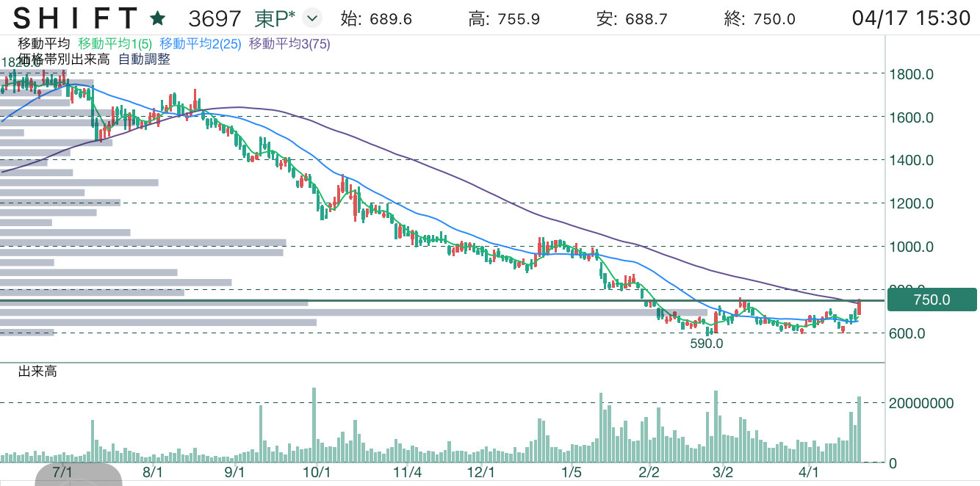Select the 移動平均3(75) legend
This screenshot has height=486, width=980.
[x=289, y=44]
